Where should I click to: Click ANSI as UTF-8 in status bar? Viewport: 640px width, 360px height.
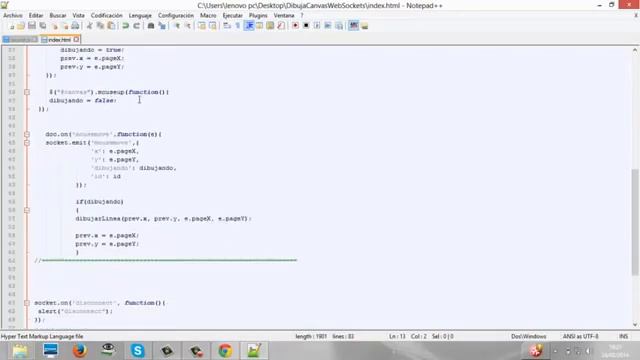pos(580,336)
